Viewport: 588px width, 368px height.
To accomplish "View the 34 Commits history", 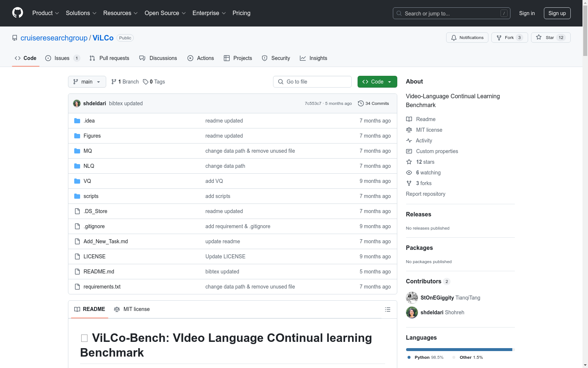I will 373,103.
